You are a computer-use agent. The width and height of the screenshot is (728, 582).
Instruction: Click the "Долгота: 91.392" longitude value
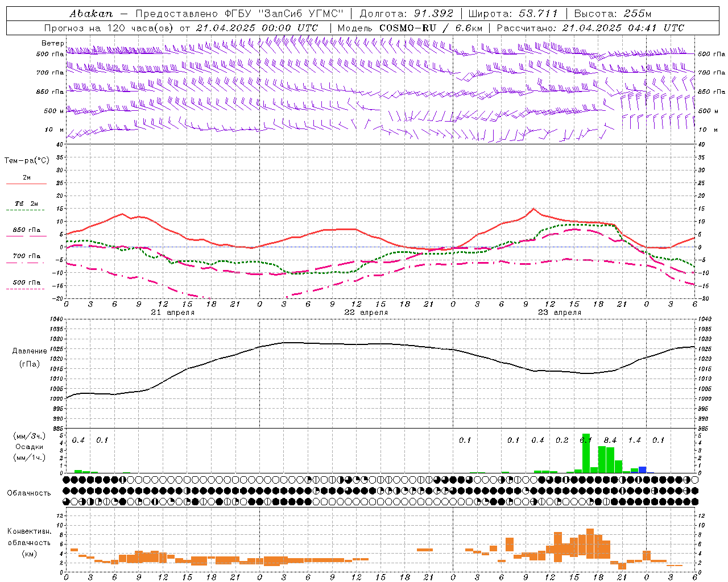click(x=407, y=14)
